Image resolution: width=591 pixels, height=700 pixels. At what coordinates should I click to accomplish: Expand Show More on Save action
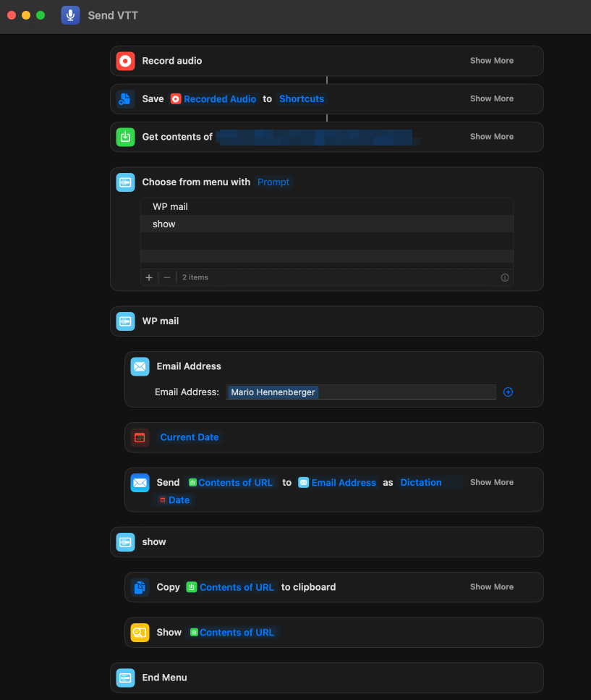(491, 99)
